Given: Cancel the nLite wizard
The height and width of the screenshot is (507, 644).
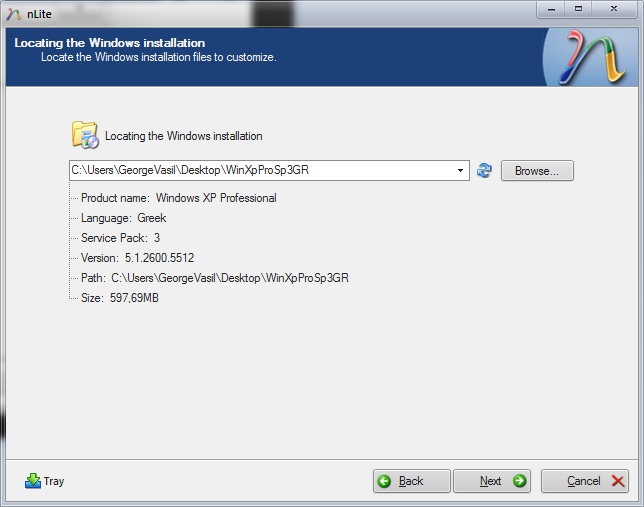Looking at the screenshot, I should click(x=585, y=481).
